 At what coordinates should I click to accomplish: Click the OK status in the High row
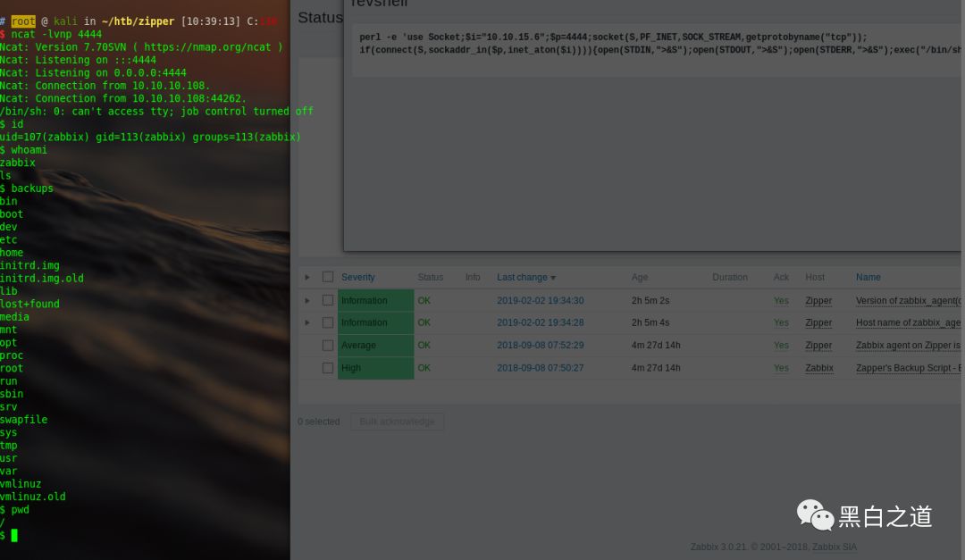[x=424, y=368]
